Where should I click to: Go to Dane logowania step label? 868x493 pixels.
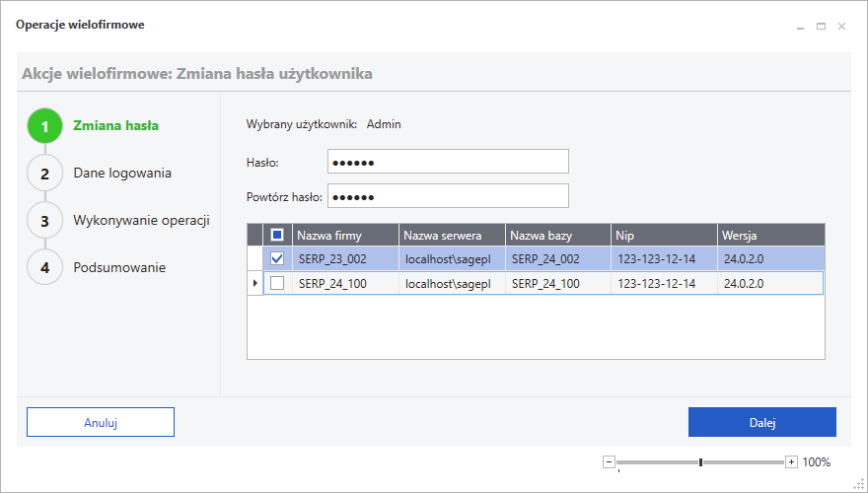(122, 174)
